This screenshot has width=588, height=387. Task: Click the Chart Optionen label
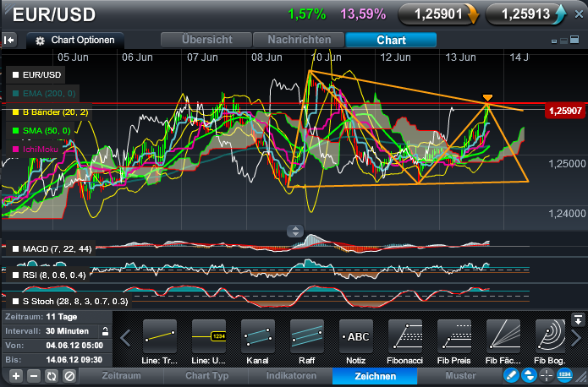tap(83, 40)
